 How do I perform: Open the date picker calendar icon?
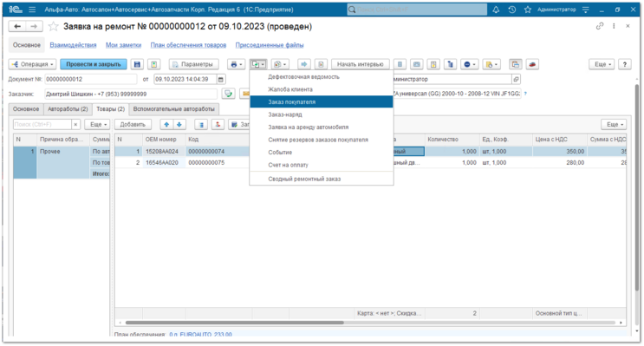[221, 79]
